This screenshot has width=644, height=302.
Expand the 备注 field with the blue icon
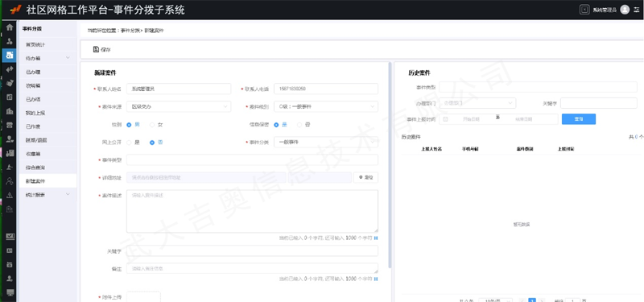(376, 279)
